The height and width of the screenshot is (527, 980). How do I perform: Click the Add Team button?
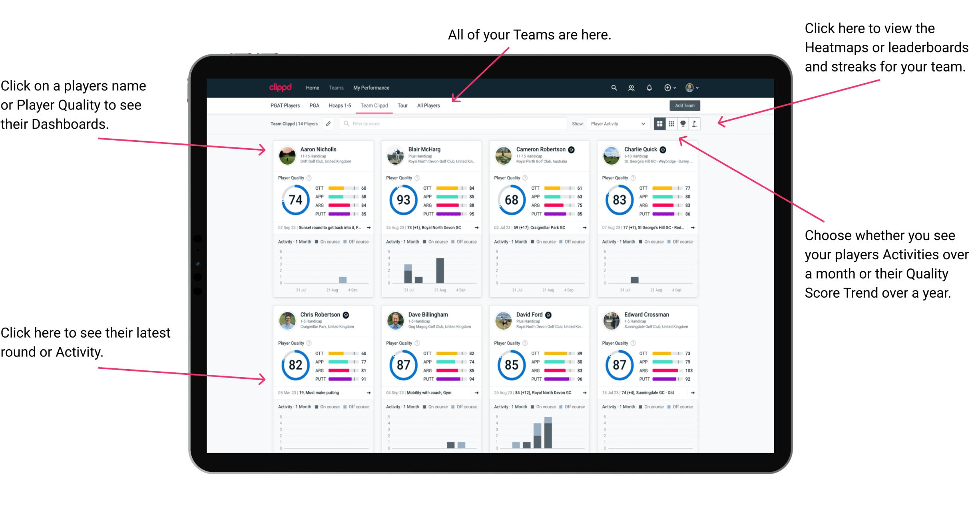(685, 106)
